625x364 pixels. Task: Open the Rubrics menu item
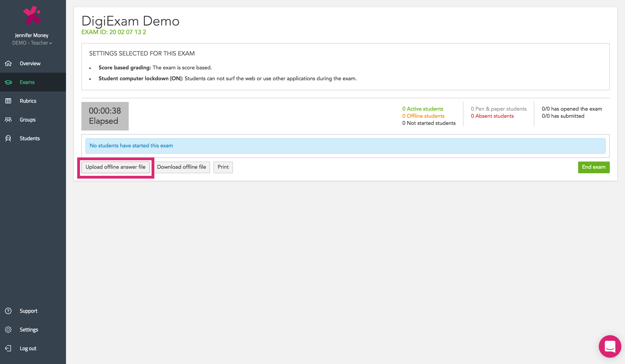click(28, 101)
